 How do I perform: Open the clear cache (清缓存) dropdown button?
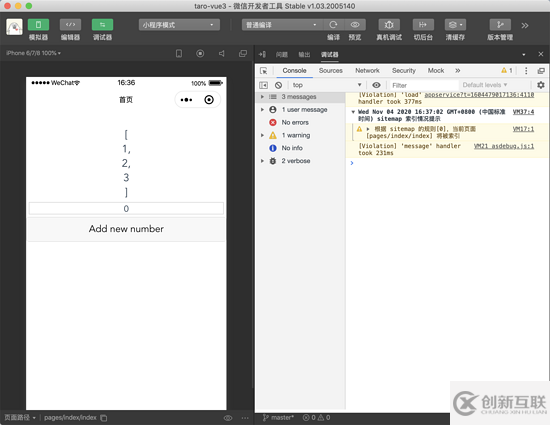tap(455, 25)
